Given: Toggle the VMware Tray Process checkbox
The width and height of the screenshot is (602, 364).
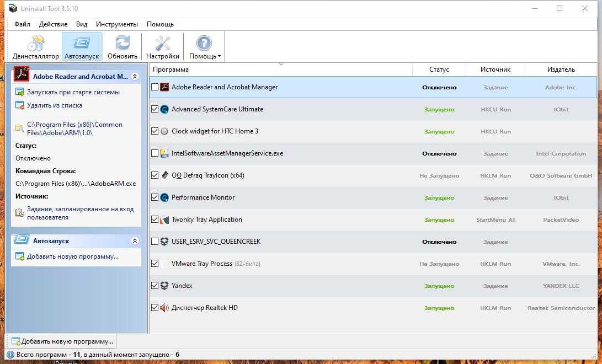Looking at the screenshot, I should click(x=155, y=264).
